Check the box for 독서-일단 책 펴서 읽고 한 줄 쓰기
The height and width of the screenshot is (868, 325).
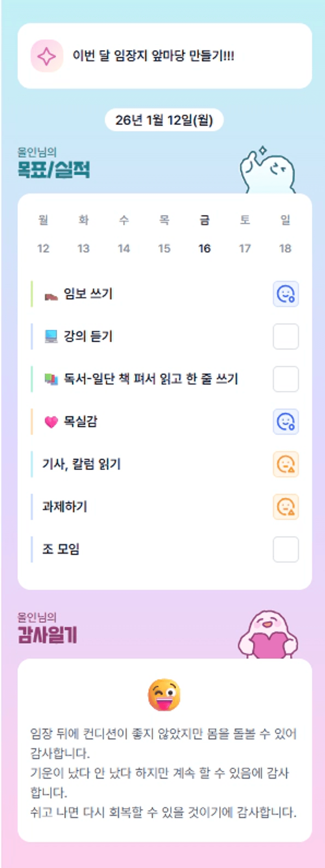(x=286, y=379)
